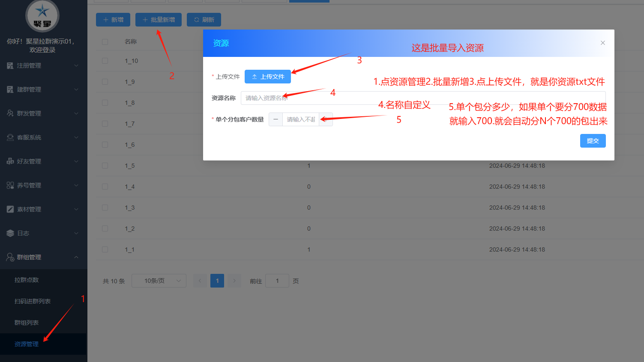Click the 养号管理 grid icon
Viewport: 644px width, 362px height.
coord(11,185)
